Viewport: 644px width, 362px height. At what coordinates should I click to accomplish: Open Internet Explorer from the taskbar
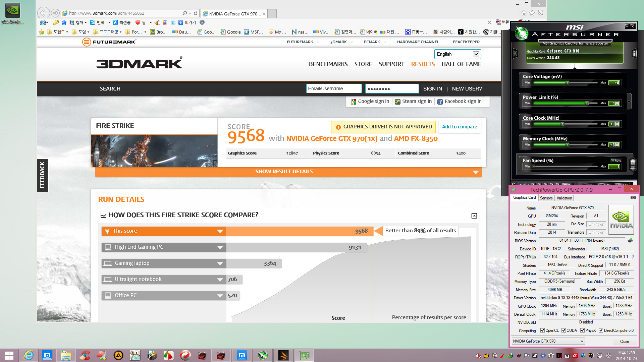(x=29, y=355)
